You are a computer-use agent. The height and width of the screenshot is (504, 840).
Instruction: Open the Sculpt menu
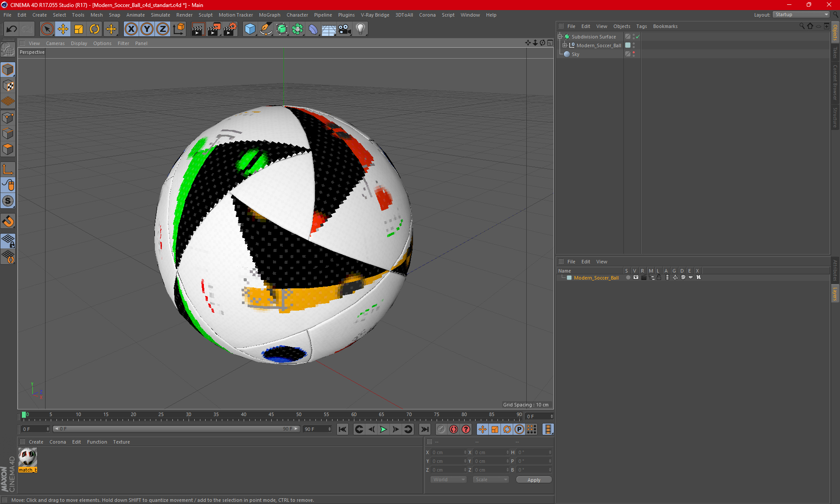coord(205,15)
